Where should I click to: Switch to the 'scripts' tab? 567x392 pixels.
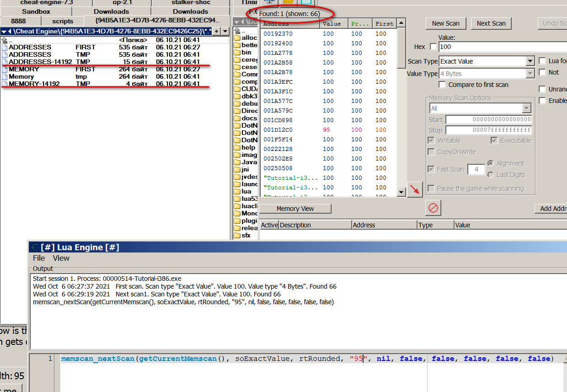63,21
